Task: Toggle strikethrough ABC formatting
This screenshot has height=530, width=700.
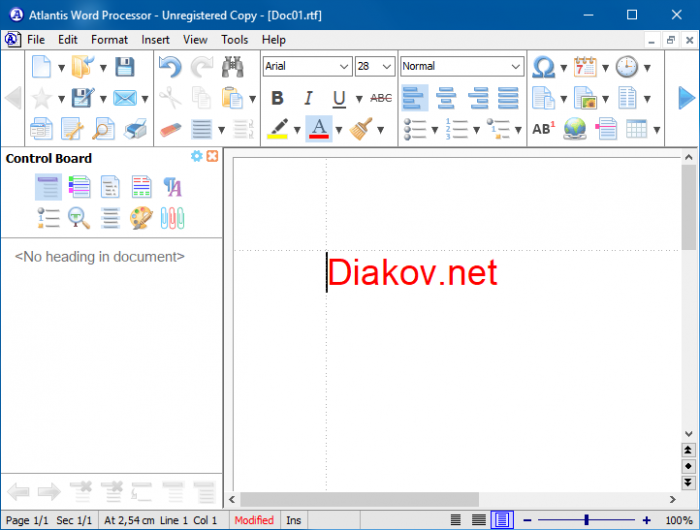Action: pos(381,98)
